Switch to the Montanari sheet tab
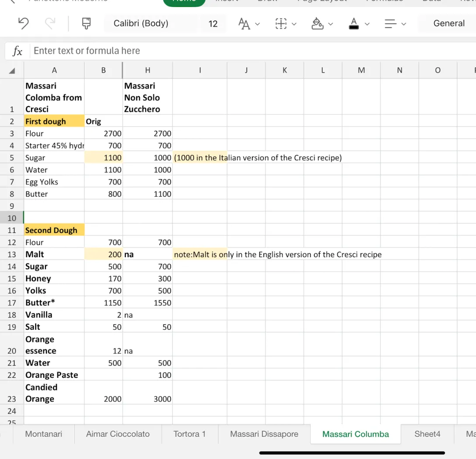Image resolution: width=476 pixels, height=459 pixels. 44,434
